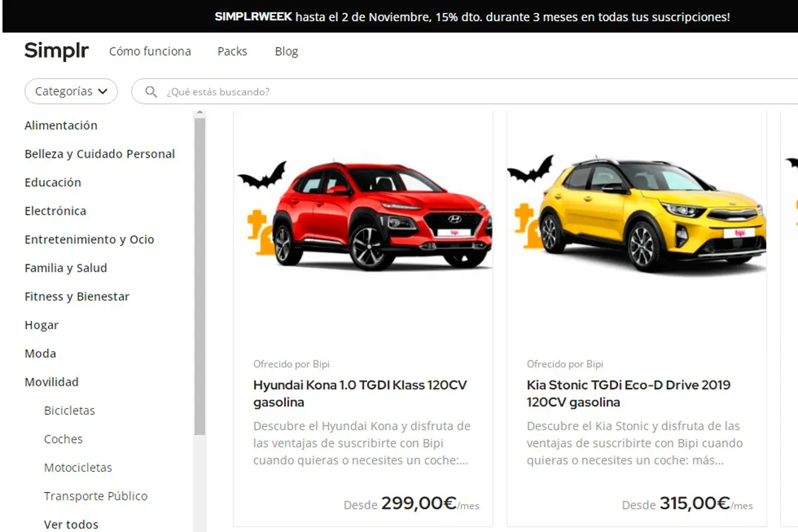This screenshot has width=798, height=532.
Task: Open the Cómo funciona page
Action: tap(150, 51)
